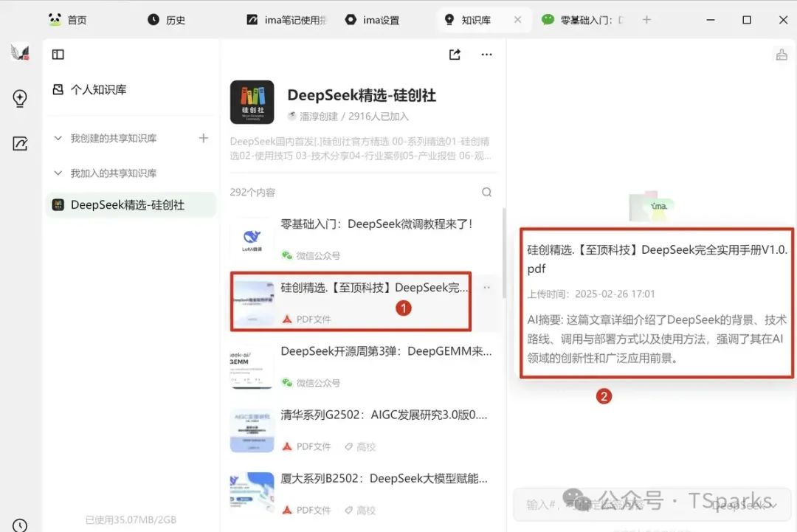
Task: Click PDF icon of 厦大系列B2502 item
Action: pos(287,510)
